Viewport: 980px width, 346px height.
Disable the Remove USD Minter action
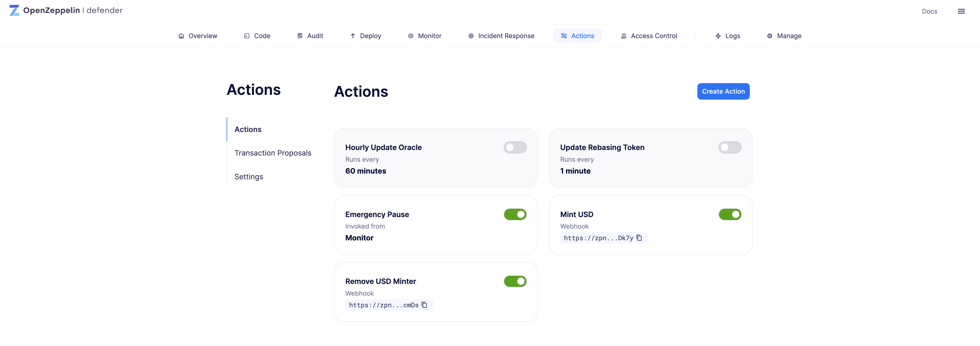pos(515,281)
